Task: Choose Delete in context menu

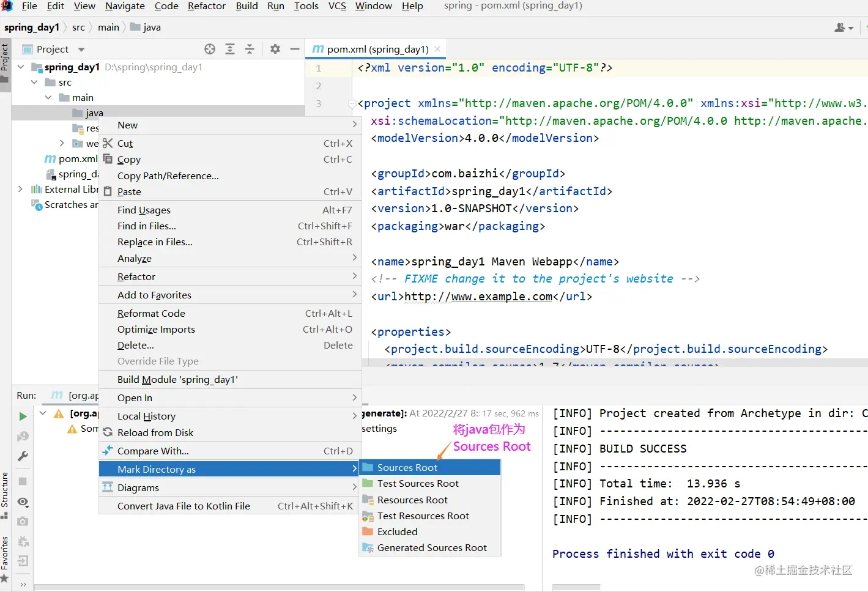Action: pos(230,345)
